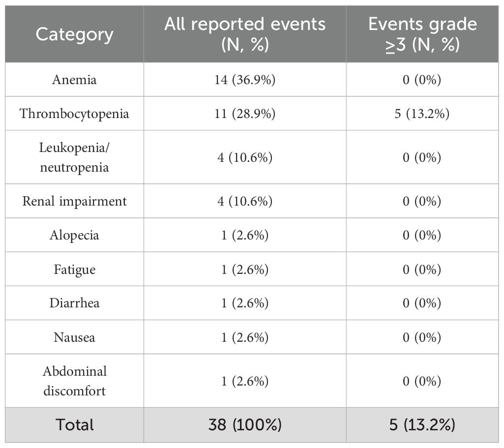The width and height of the screenshot is (504, 448).
Task: Click the Nausea row label
Action: point(74,337)
